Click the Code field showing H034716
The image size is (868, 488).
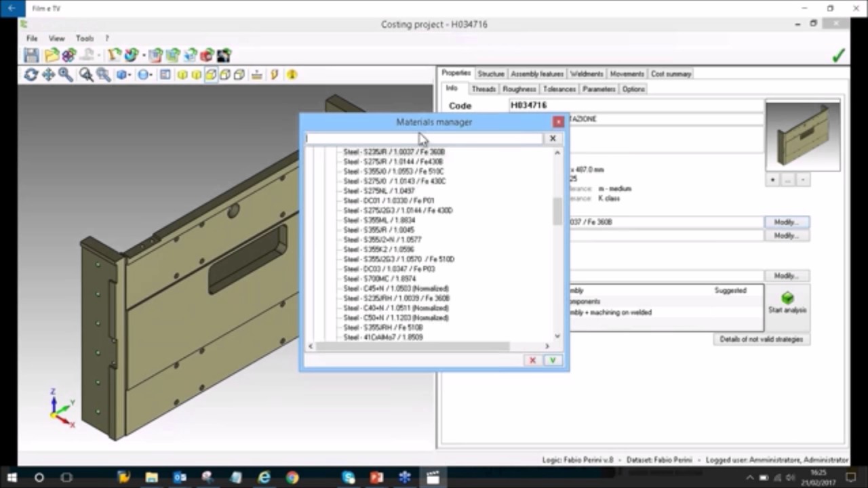click(636, 106)
